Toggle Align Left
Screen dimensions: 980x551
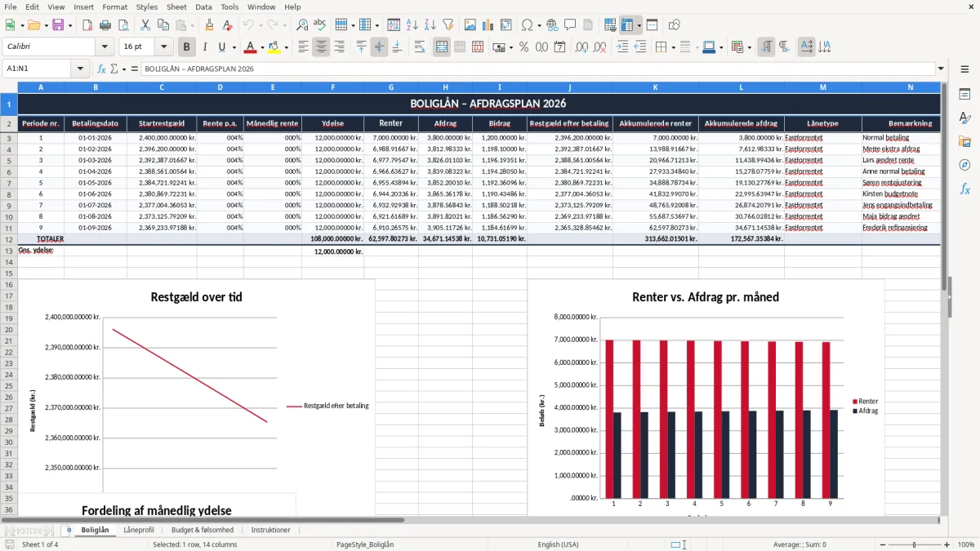coord(303,47)
